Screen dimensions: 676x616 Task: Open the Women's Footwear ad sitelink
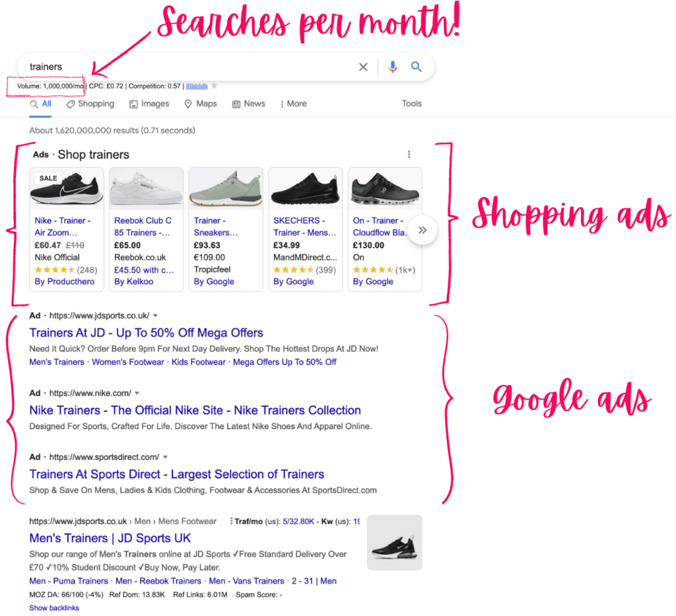[x=128, y=362]
